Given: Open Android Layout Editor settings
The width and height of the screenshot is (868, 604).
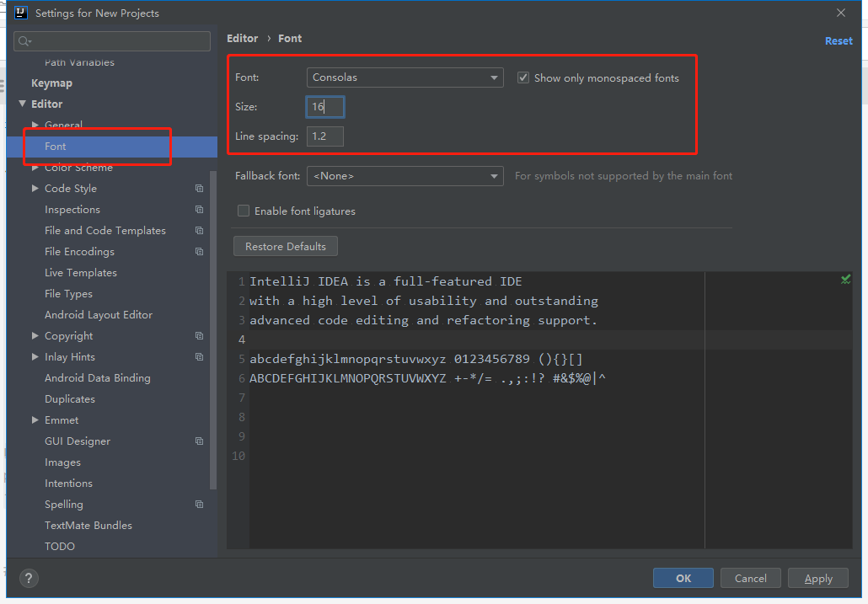Looking at the screenshot, I should click(x=99, y=315).
